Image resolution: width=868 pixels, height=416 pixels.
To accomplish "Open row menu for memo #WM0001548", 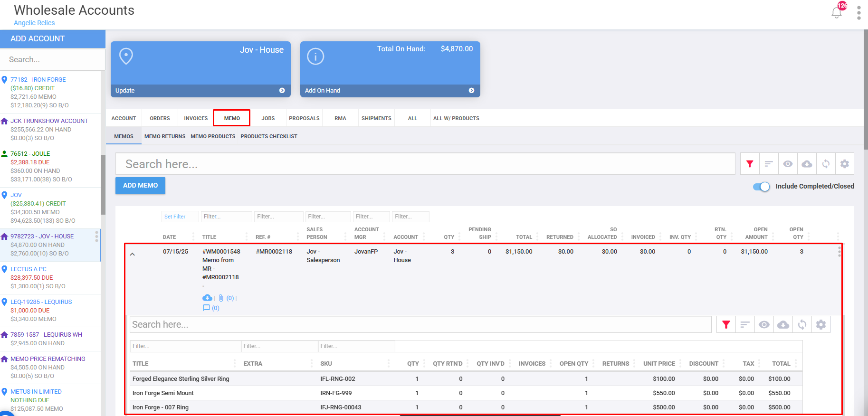I will coord(839,252).
